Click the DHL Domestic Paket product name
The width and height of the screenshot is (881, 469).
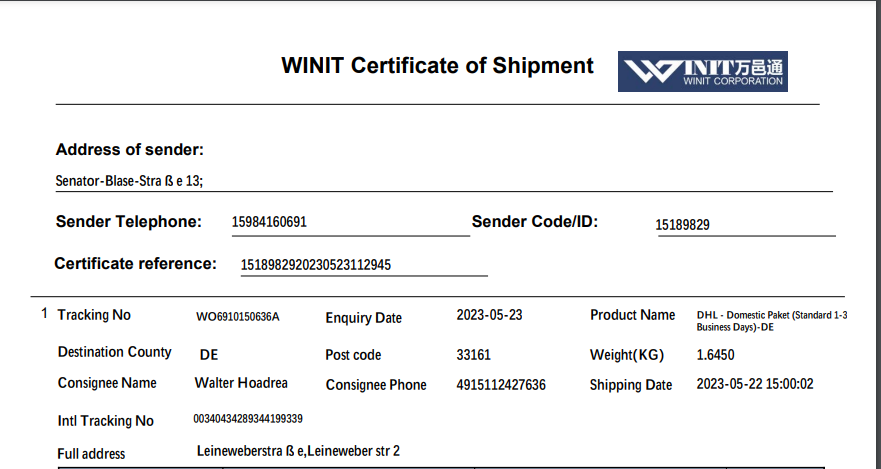772,321
